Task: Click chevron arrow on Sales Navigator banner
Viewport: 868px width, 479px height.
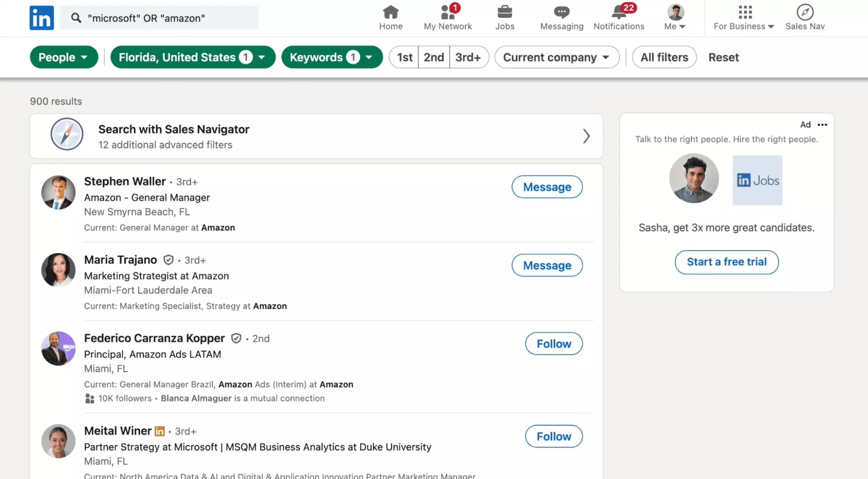Action: [586, 136]
